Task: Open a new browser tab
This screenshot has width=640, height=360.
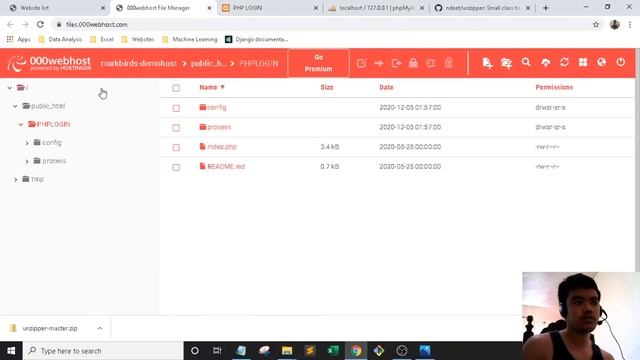Action: click(546, 8)
